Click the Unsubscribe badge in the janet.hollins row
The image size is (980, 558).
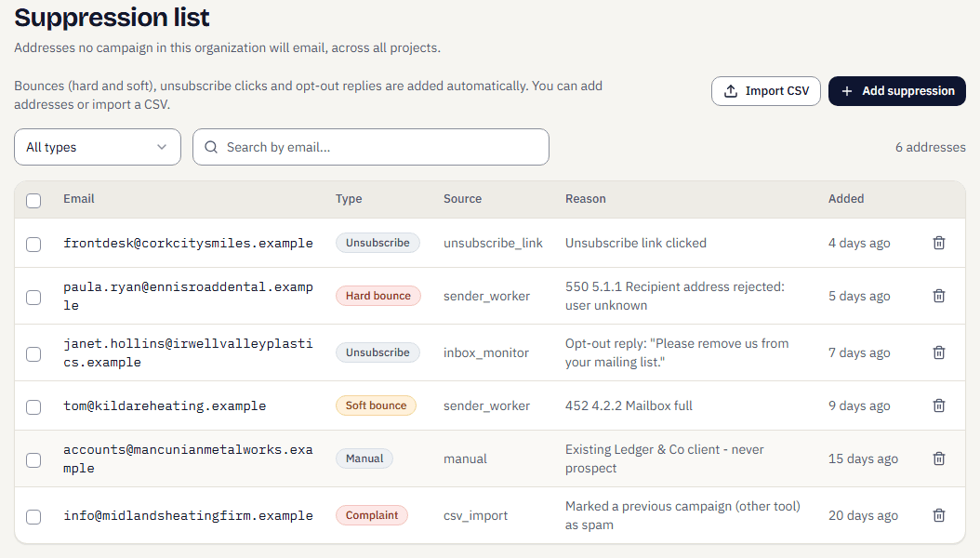377,352
